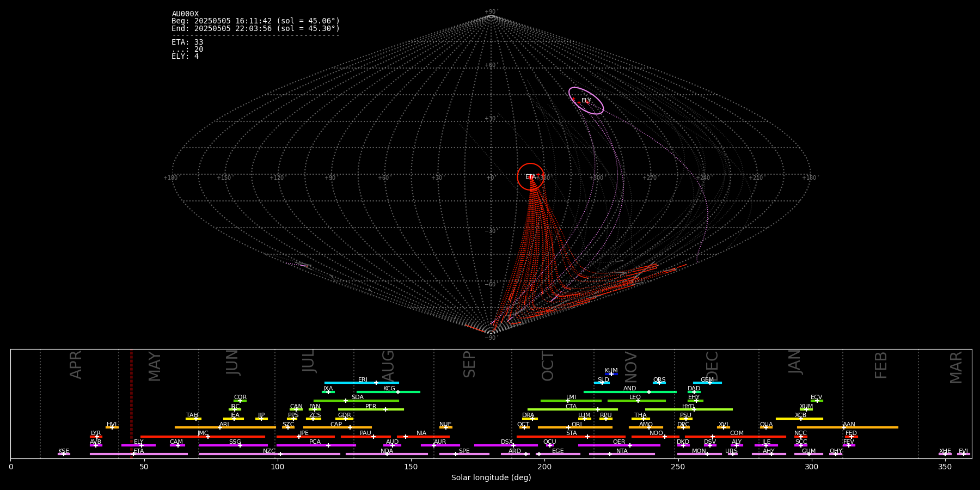Click the FEB month label
Viewport: 980px width, 490px height.
point(881,365)
